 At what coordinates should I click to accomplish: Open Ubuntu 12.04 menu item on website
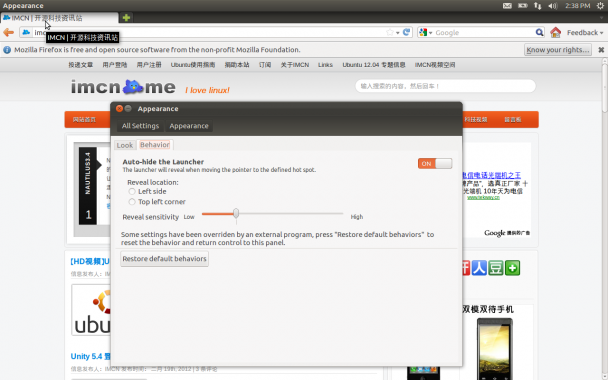pos(373,65)
